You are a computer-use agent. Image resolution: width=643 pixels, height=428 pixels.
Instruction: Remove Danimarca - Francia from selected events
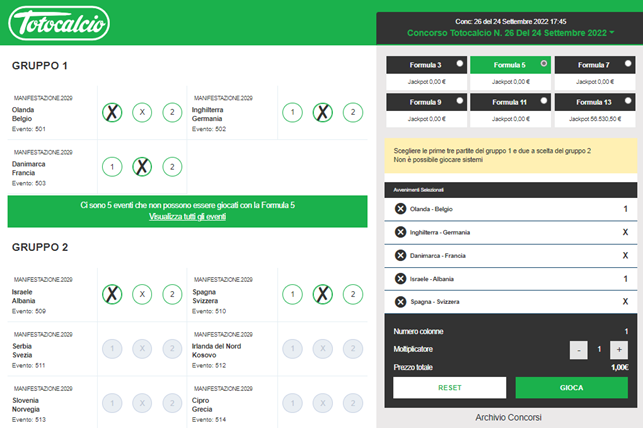click(x=401, y=255)
